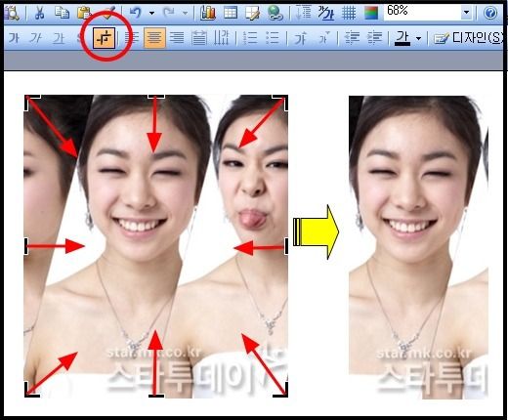The width and height of the screenshot is (508, 420).
Task: Increase font size with 가 up icon
Action: (x=300, y=38)
